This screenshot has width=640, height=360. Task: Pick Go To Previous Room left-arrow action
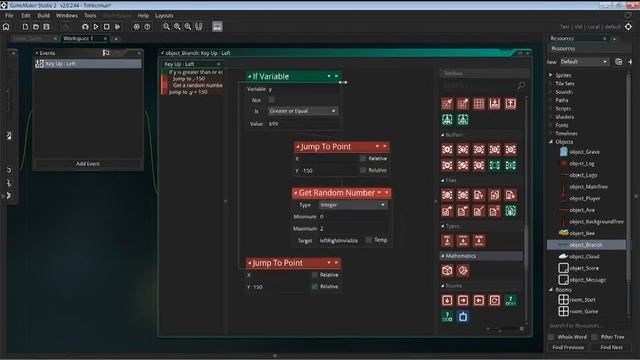click(479, 300)
